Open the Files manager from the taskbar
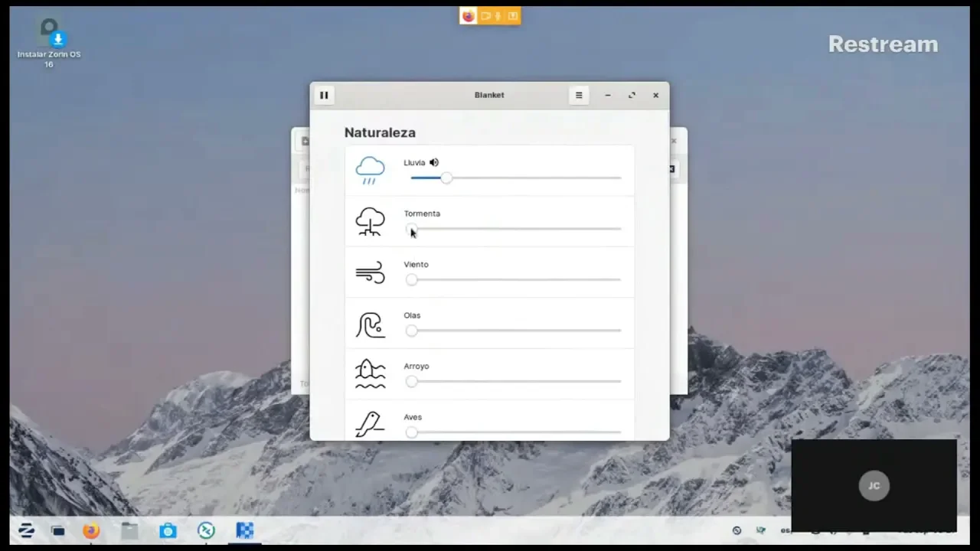 [x=129, y=530]
